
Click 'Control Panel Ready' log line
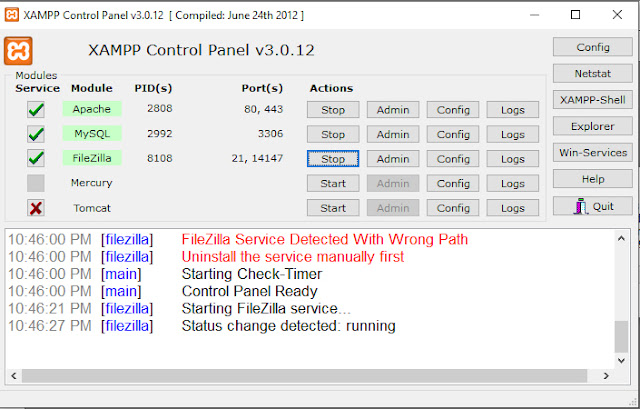point(249,291)
